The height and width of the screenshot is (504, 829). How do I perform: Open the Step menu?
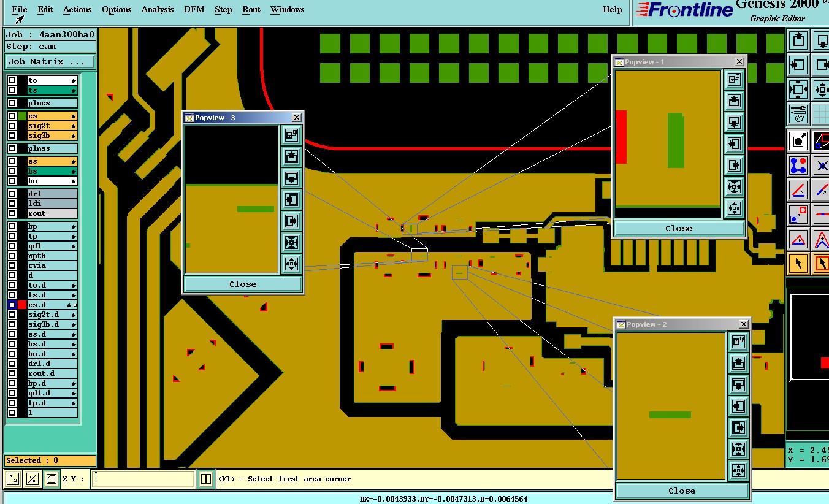(223, 9)
